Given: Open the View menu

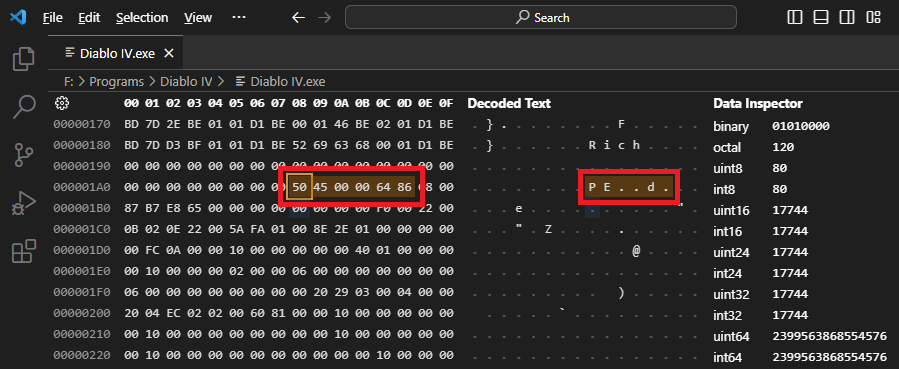Looking at the screenshot, I should [198, 18].
